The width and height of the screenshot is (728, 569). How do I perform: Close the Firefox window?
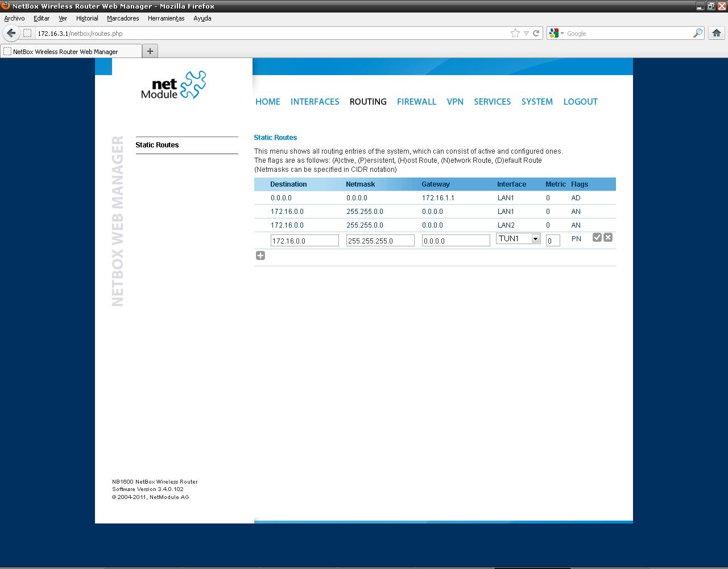coord(721,6)
